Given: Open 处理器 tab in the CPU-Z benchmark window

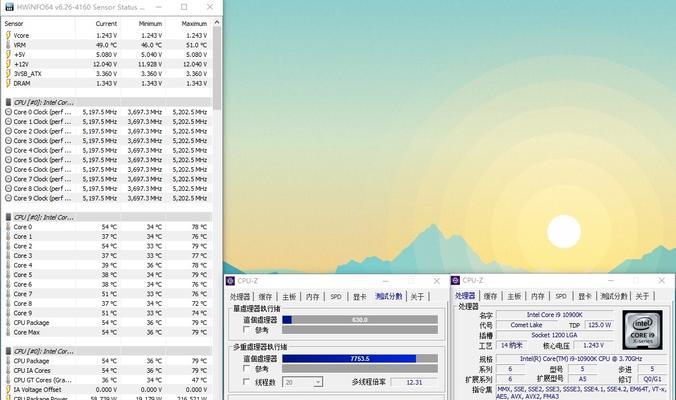Looking at the screenshot, I should pos(240,297).
